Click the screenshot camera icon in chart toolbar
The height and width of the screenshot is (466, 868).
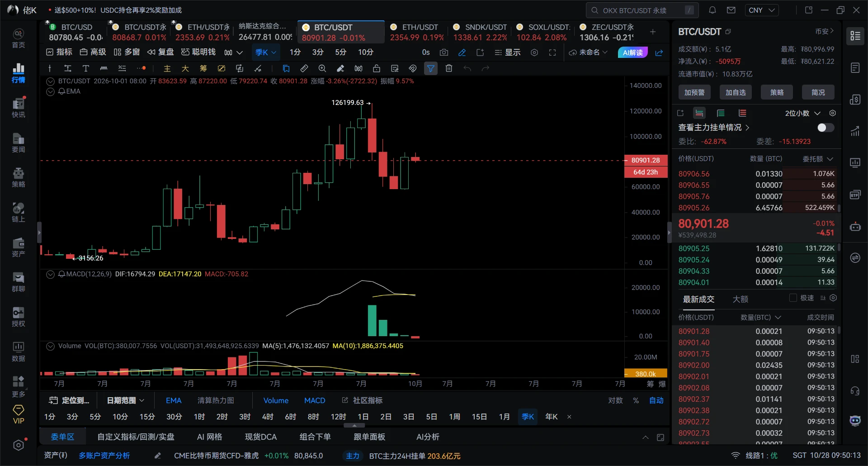(444, 52)
